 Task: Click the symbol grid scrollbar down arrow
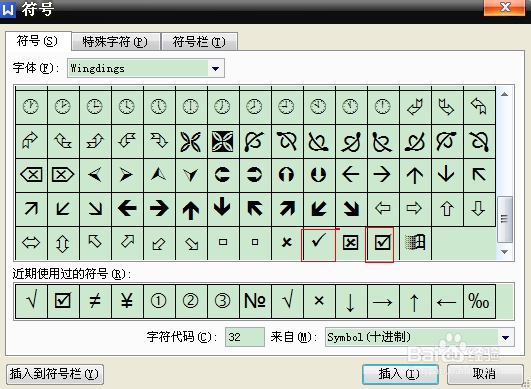pyautogui.click(x=505, y=252)
